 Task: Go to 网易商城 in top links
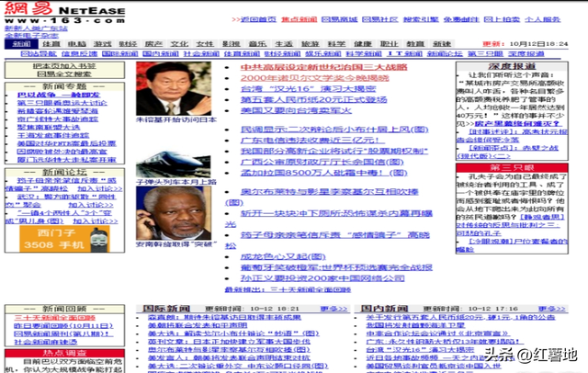pyautogui.click(x=340, y=19)
